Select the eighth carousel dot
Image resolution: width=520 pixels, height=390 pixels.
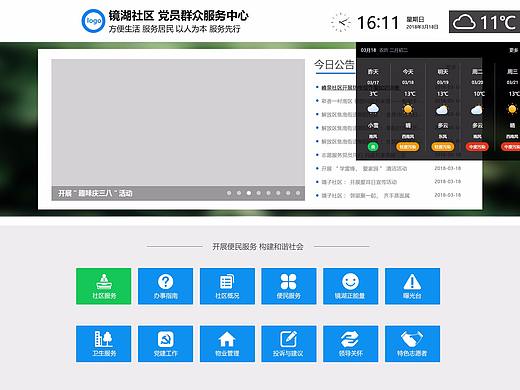point(298,193)
